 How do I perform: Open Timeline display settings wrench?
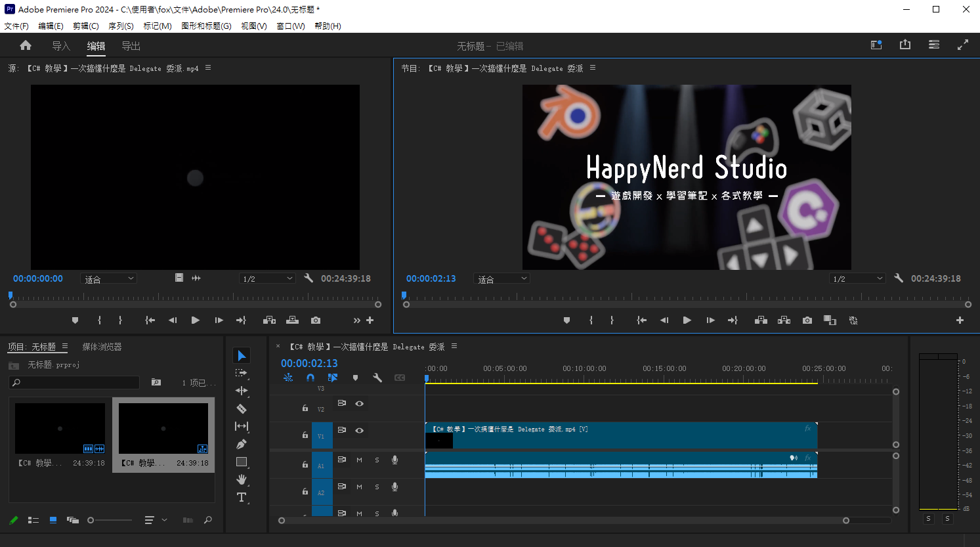377,378
